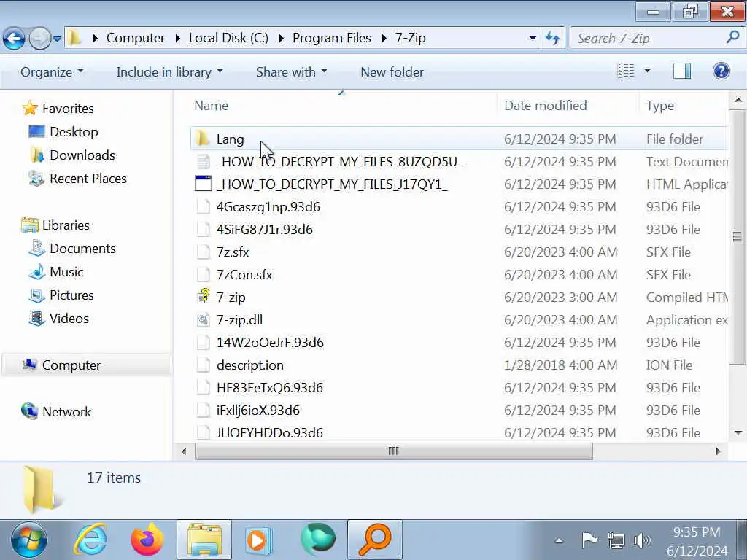Select the 7-zip.dll file icon
The height and width of the screenshot is (560, 747).
tap(203, 320)
